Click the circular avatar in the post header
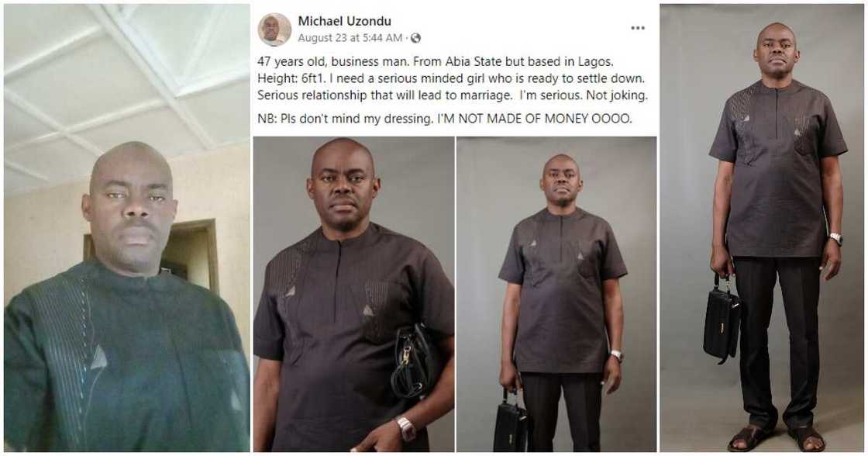 pos(271,25)
